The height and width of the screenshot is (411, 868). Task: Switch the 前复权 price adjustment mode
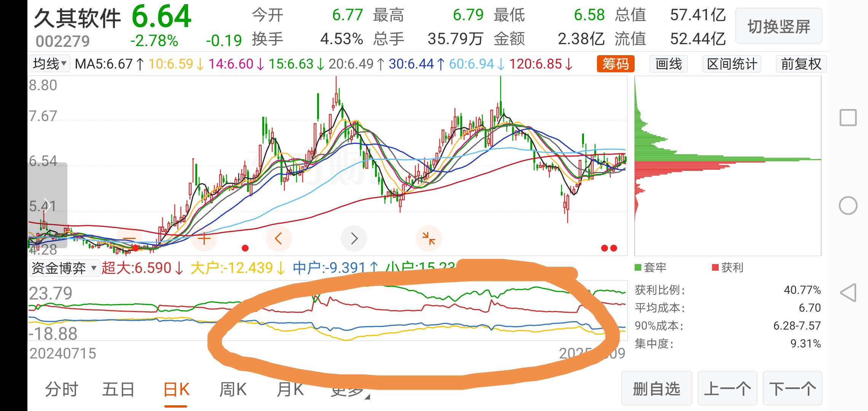(x=801, y=64)
